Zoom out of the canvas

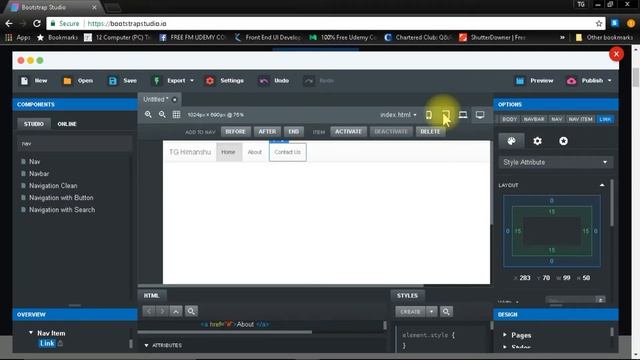[162, 115]
